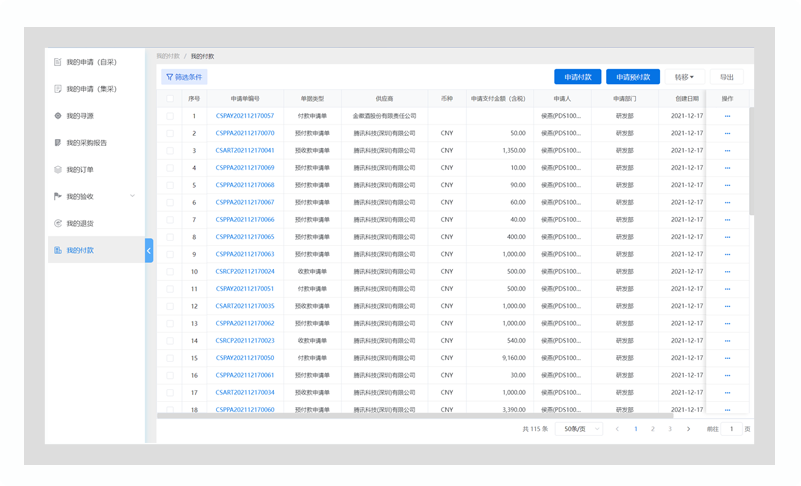This screenshot has height=486, width=801.
Task: Open actions menu for row CSRCP202112170023
Action: tap(727, 341)
